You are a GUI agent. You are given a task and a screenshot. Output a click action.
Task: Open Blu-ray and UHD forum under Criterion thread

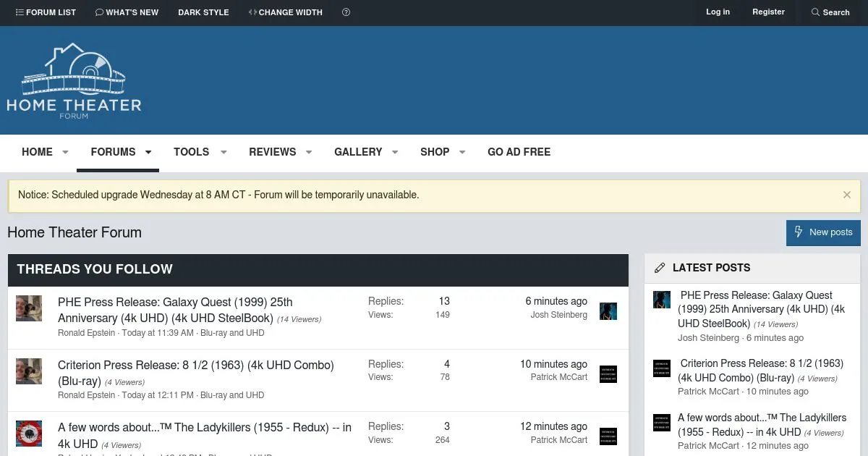click(x=232, y=395)
